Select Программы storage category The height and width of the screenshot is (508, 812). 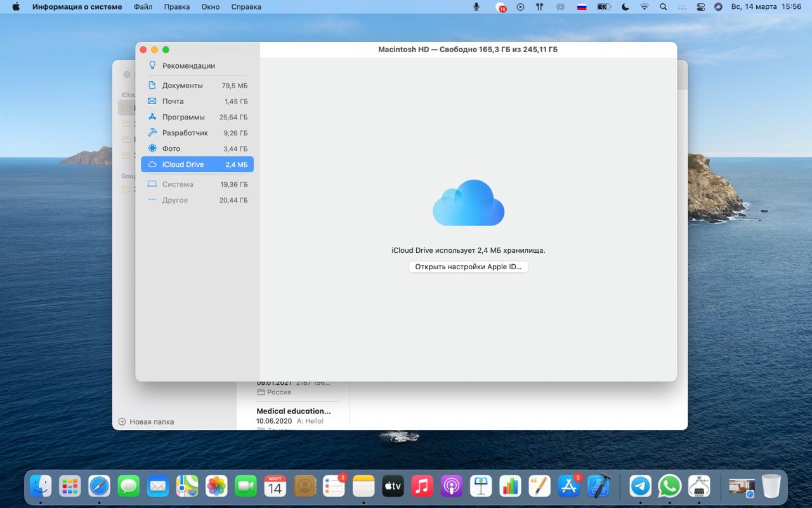tap(197, 117)
